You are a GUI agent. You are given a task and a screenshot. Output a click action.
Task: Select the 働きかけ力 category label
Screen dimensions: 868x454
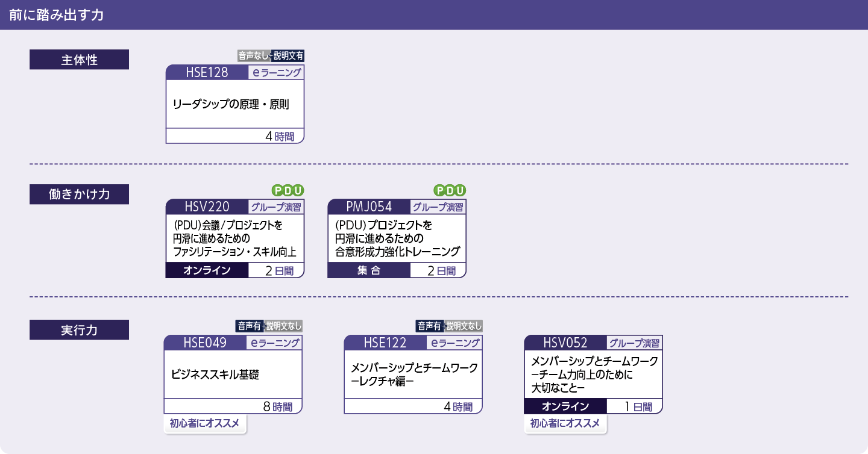pyautogui.click(x=80, y=194)
